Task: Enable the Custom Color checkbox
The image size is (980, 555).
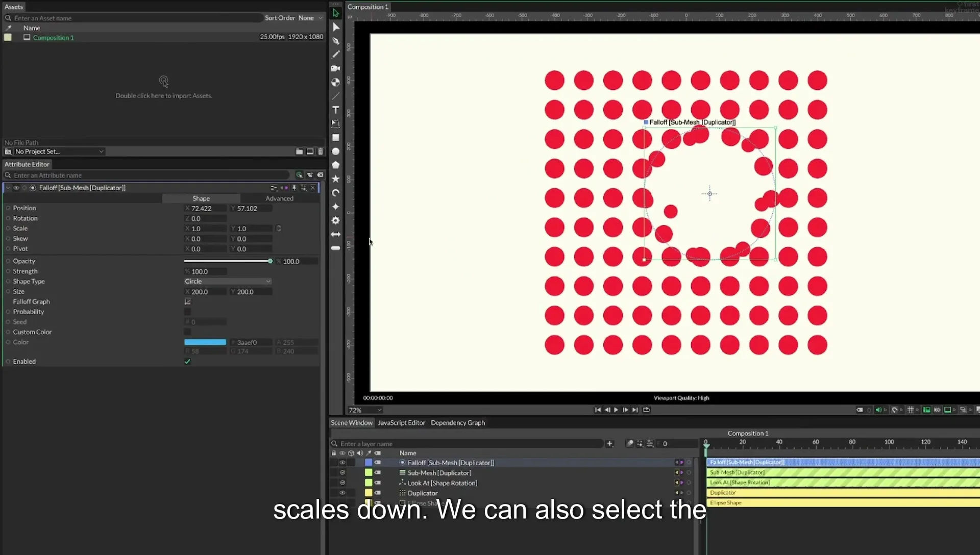Action: click(x=187, y=332)
